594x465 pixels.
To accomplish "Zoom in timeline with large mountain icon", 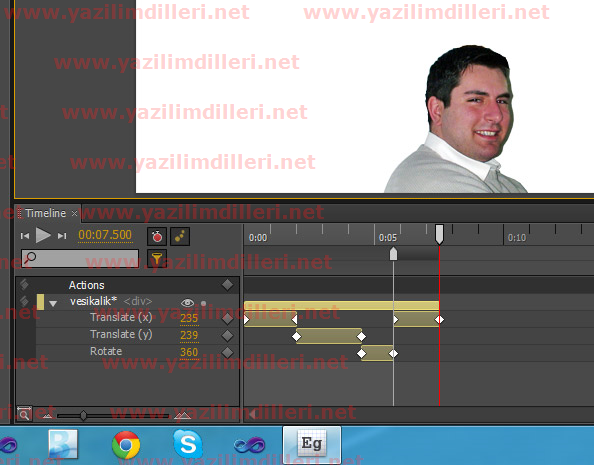I will [183, 415].
